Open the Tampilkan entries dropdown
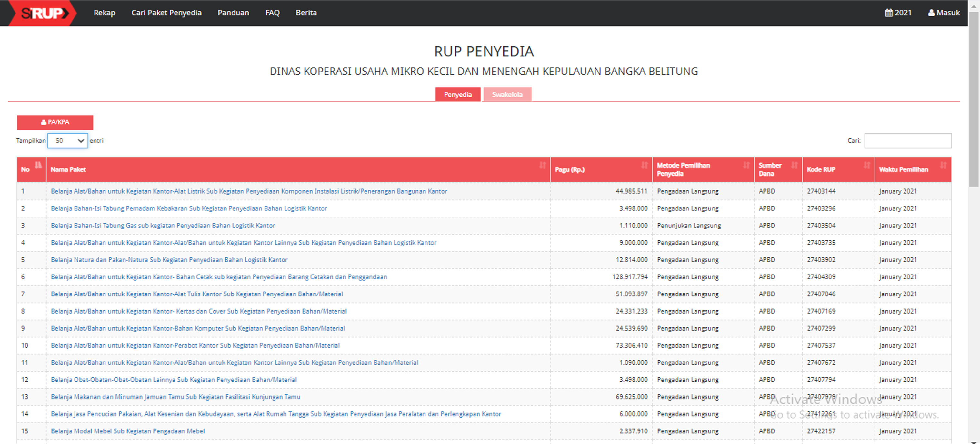The image size is (980, 444). pos(68,141)
